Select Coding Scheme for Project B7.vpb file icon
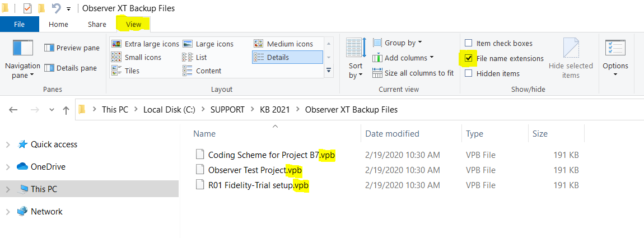644x238 pixels. 199,155
